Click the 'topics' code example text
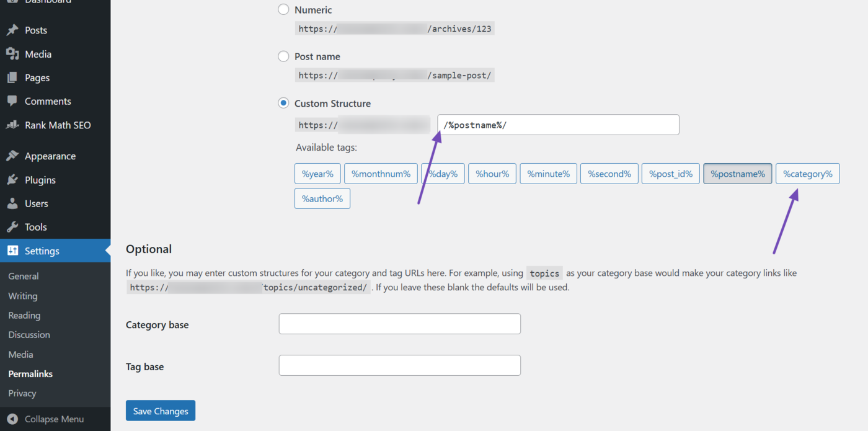 tap(544, 273)
